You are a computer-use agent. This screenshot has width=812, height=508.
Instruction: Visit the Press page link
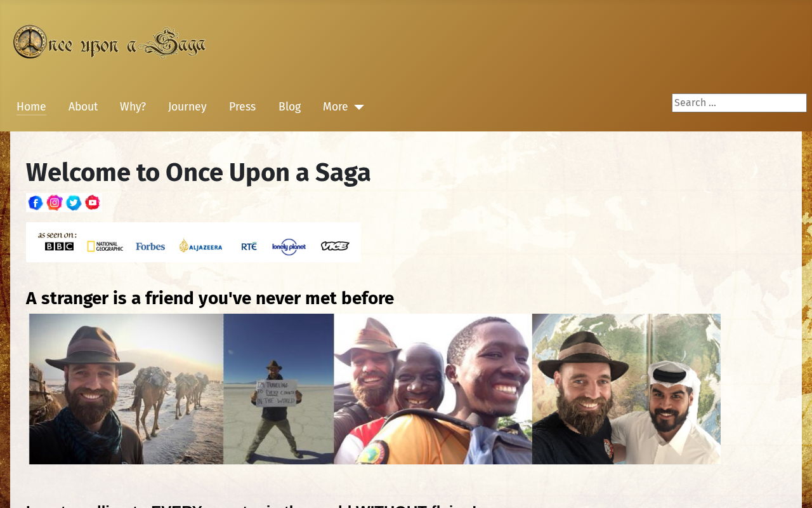point(242,107)
